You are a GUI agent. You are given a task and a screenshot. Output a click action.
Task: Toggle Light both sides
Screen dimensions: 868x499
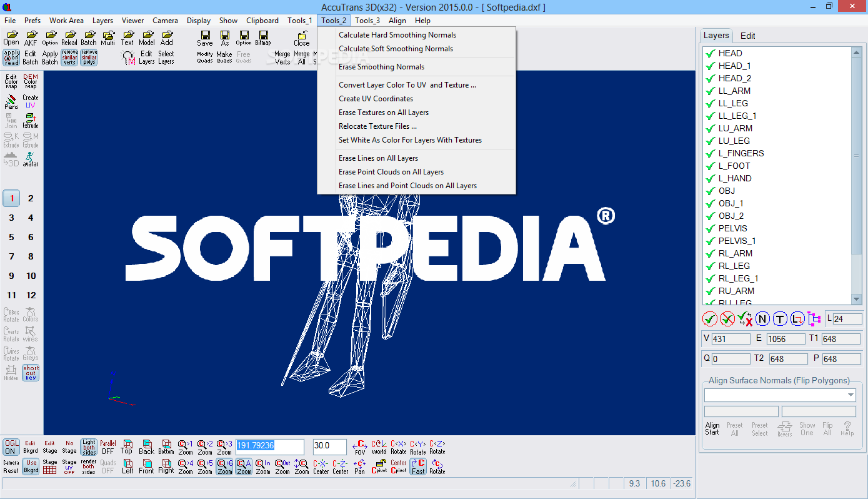point(89,446)
